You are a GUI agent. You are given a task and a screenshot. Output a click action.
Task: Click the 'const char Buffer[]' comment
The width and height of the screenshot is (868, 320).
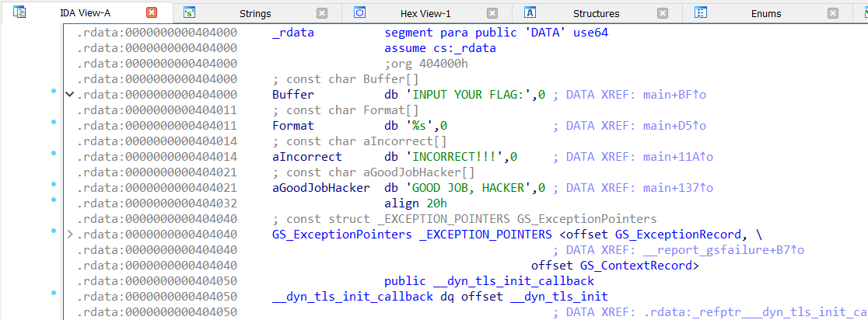pos(345,79)
